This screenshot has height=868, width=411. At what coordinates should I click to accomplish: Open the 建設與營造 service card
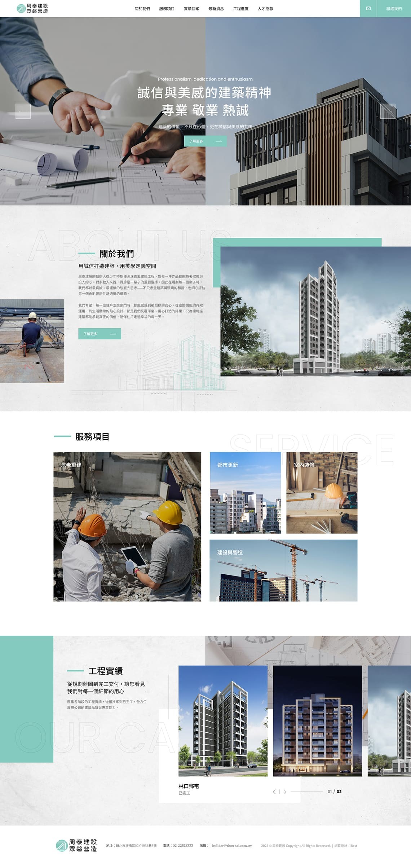pyautogui.click(x=283, y=570)
